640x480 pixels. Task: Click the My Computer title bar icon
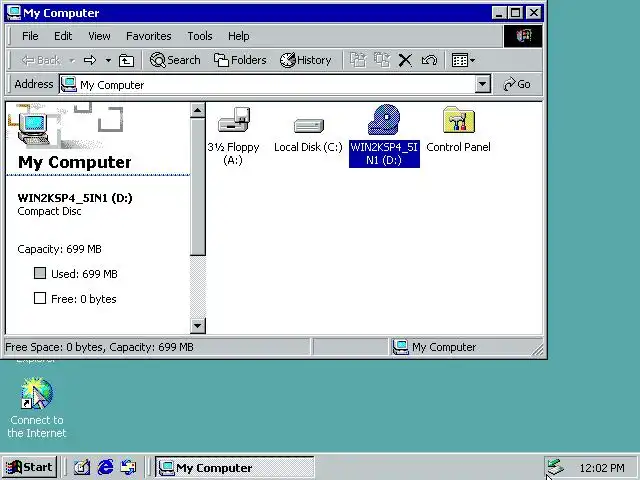[14, 13]
